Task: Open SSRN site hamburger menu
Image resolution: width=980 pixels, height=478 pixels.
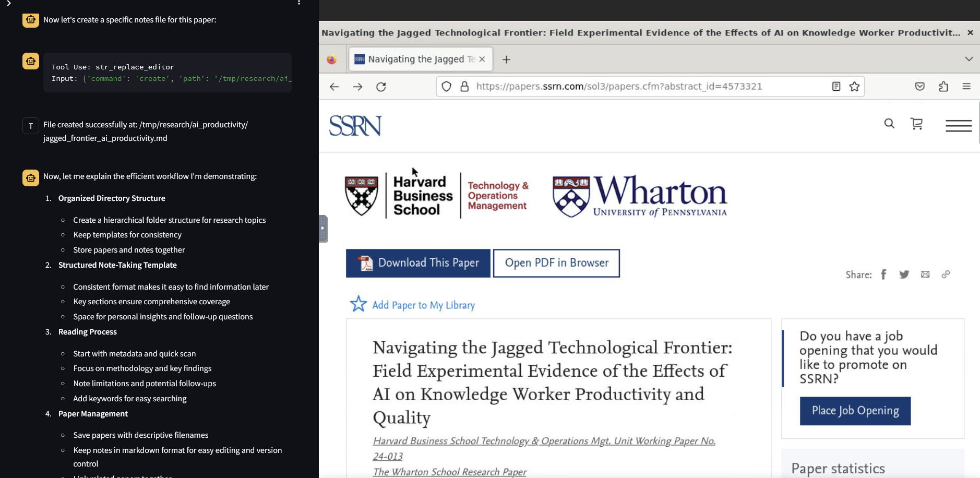Action: (959, 126)
